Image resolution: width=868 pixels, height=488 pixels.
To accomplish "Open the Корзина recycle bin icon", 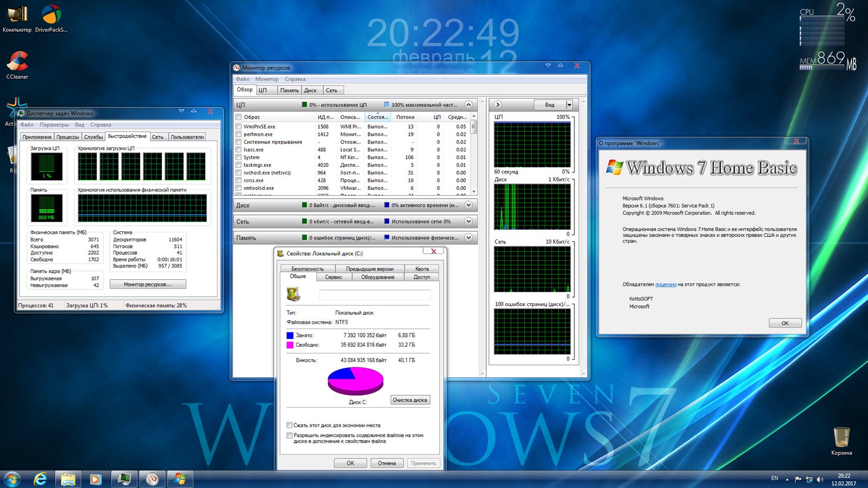I will (x=841, y=442).
